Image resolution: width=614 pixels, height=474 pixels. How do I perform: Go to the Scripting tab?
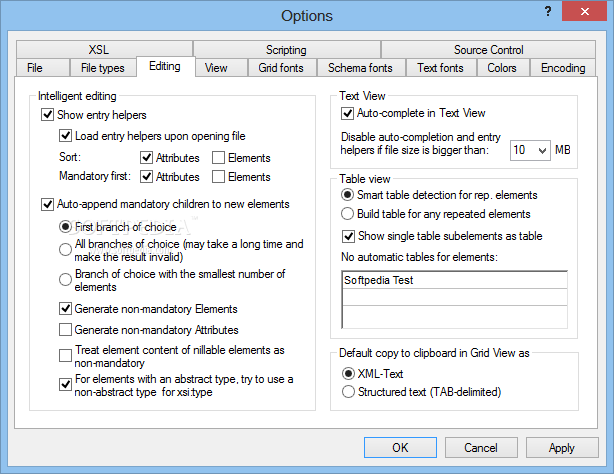286,50
